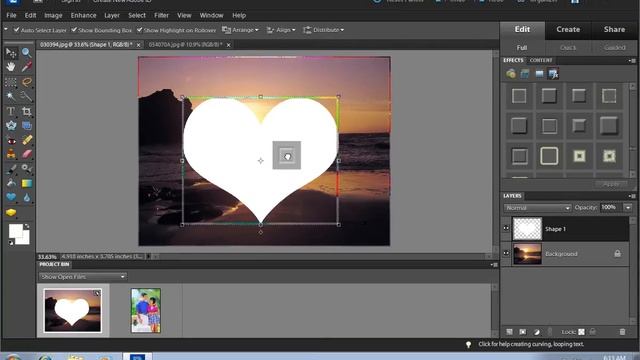This screenshot has width=640, height=360.
Task: Open the Opacity slider dropdown arrow
Action: pyautogui.click(x=628, y=208)
